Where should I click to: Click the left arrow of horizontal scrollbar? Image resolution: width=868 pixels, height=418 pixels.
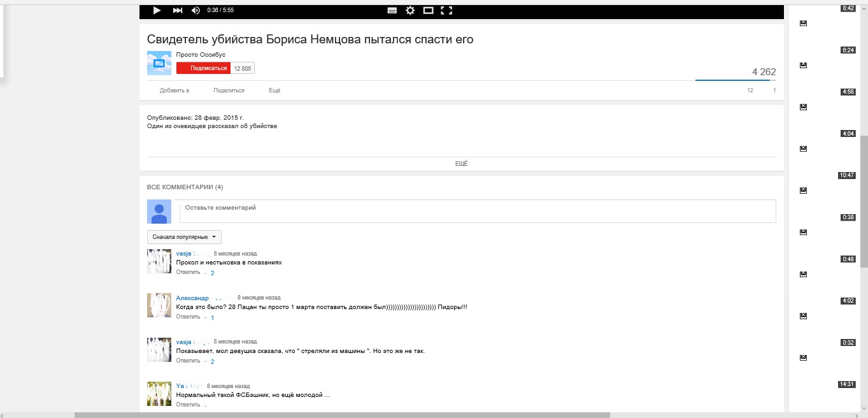point(3,415)
